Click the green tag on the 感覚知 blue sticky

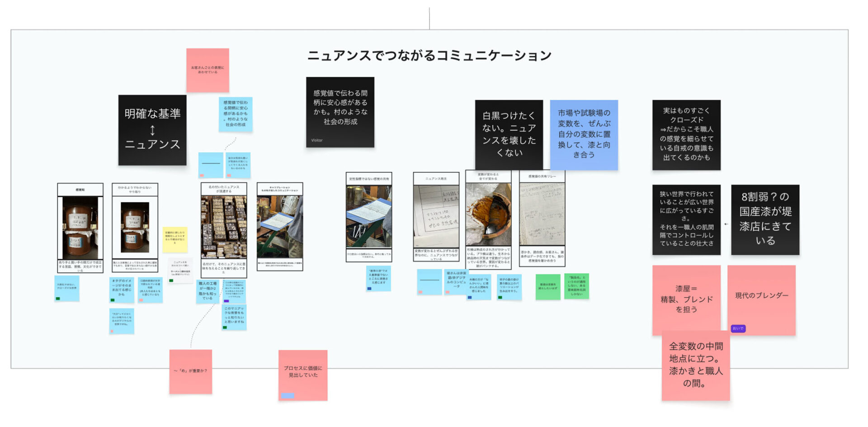click(x=58, y=299)
